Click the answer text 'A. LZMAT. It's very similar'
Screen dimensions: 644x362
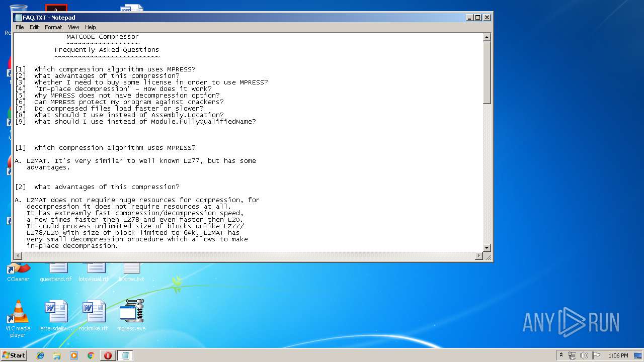point(135,161)
